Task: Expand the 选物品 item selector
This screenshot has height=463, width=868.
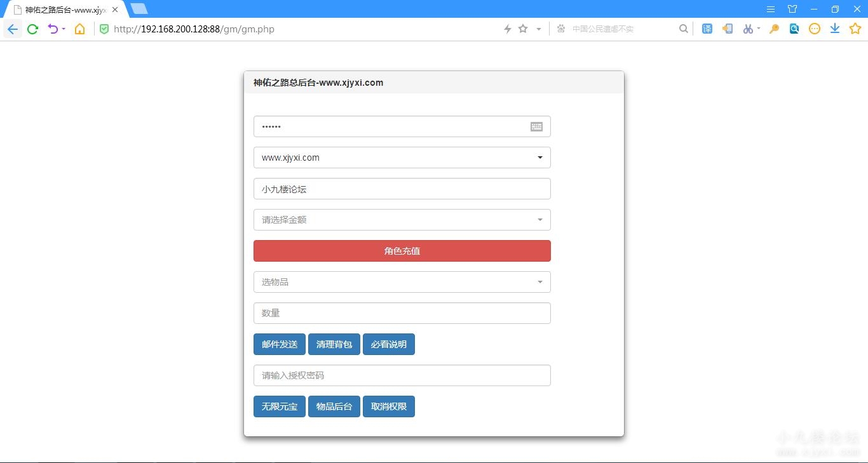Action: click(x=402, y=282)
